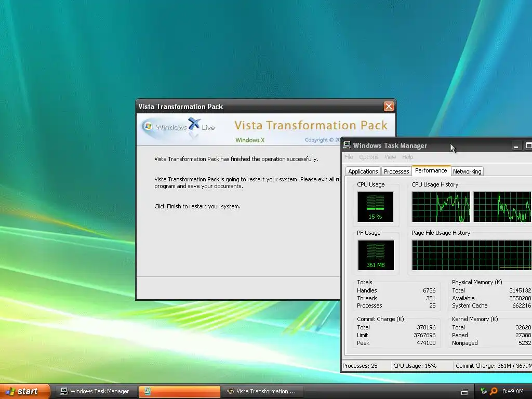Click the orange magnifier tray icon
This screenshot has width=532, height=399.
pos(494,391)
